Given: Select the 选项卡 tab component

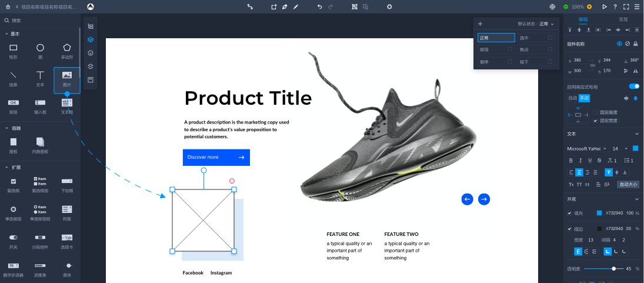Looking at the screenshot, I should 67,241.
